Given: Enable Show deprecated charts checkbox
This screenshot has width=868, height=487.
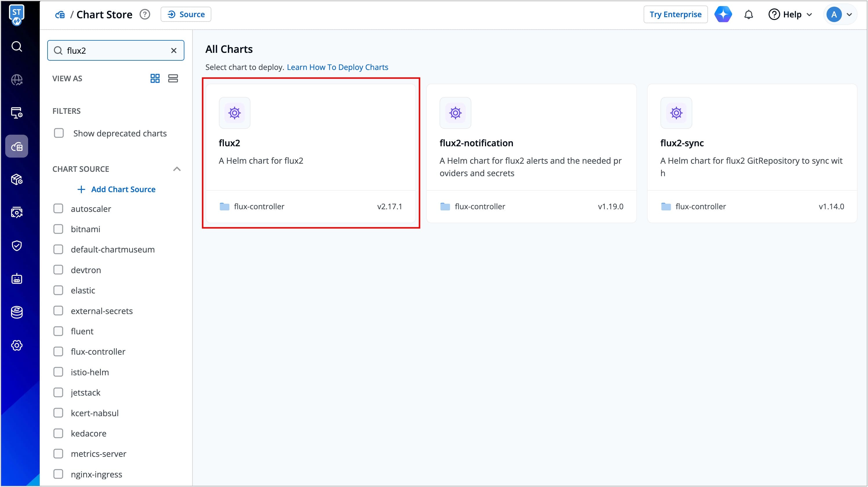Looking at the screenshot, I should click(x=59, y=133).
